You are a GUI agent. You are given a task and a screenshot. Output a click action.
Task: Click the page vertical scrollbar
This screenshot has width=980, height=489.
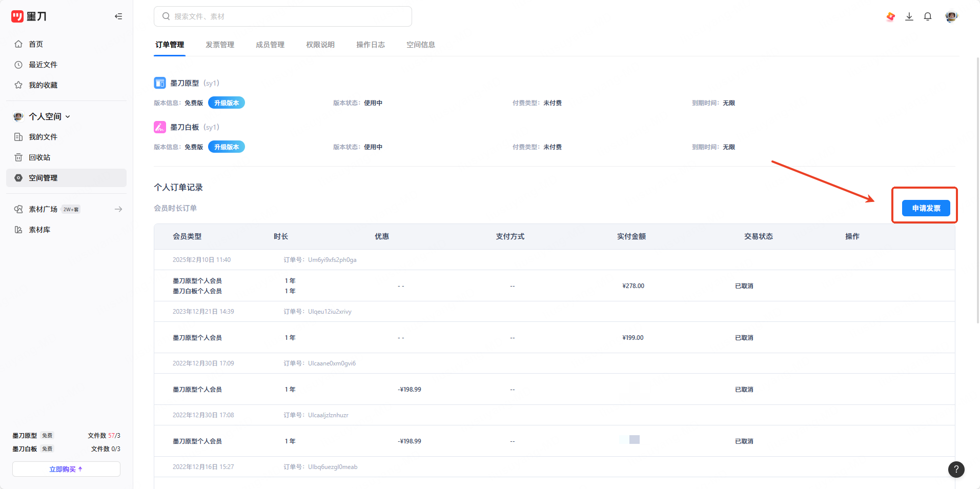[x=977, y=190]
